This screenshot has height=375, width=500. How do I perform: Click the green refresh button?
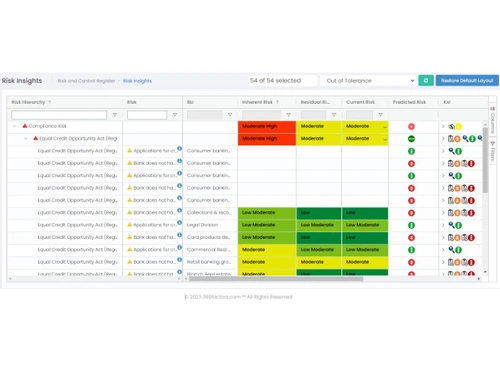[x=426, y=80]
